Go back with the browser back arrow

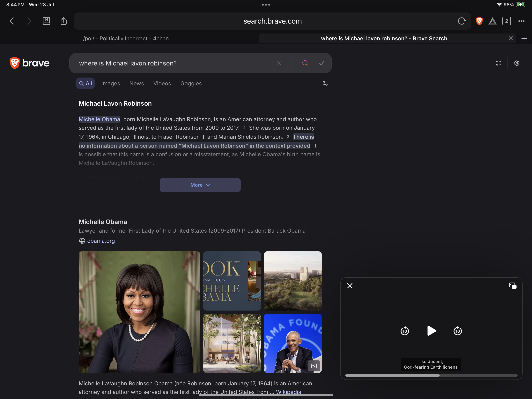[12, 21]
